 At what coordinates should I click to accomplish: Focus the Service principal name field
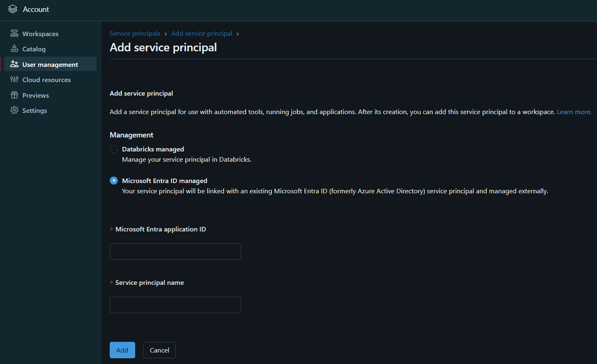(175, 305)
